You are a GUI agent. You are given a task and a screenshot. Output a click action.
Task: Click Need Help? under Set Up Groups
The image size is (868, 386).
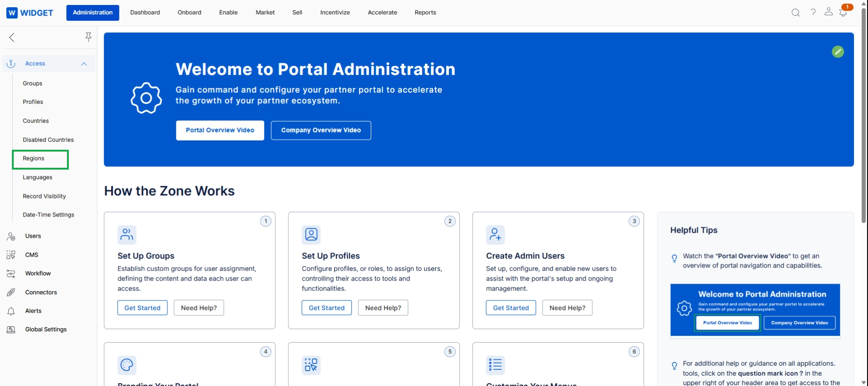[199, 308]
